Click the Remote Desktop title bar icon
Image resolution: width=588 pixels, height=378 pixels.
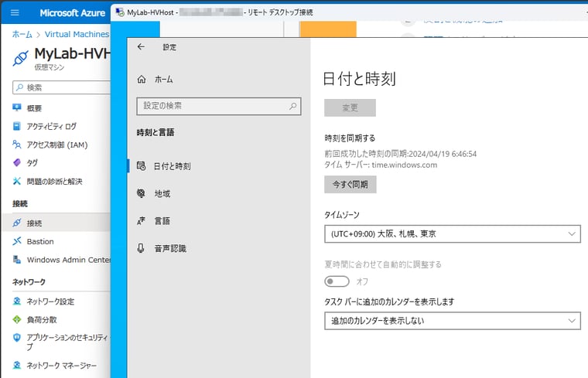click(x=120, y=12)
